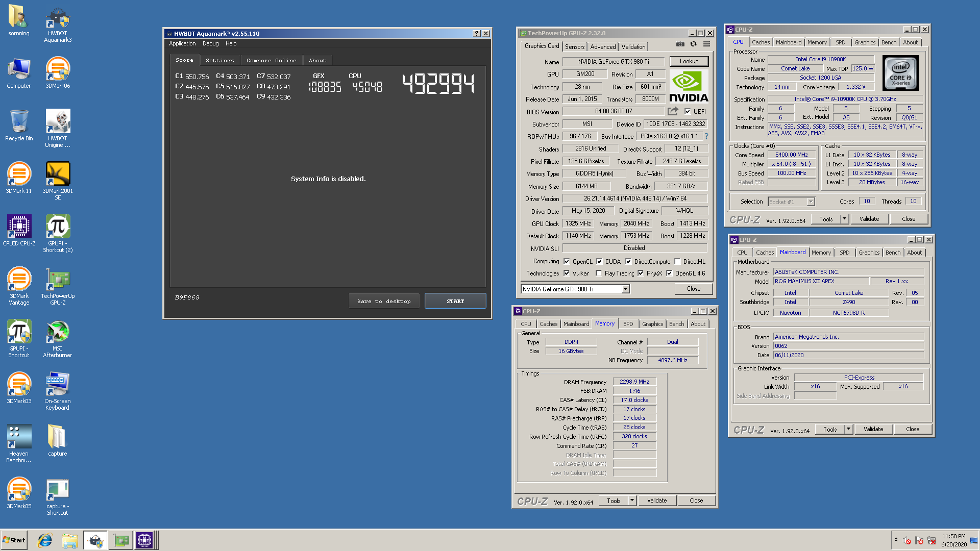This screenshot has height=551, width=980.
Task: Click the GPU Name field in GPU-Z
Action: pyautogui.click(x=614, y=62)
